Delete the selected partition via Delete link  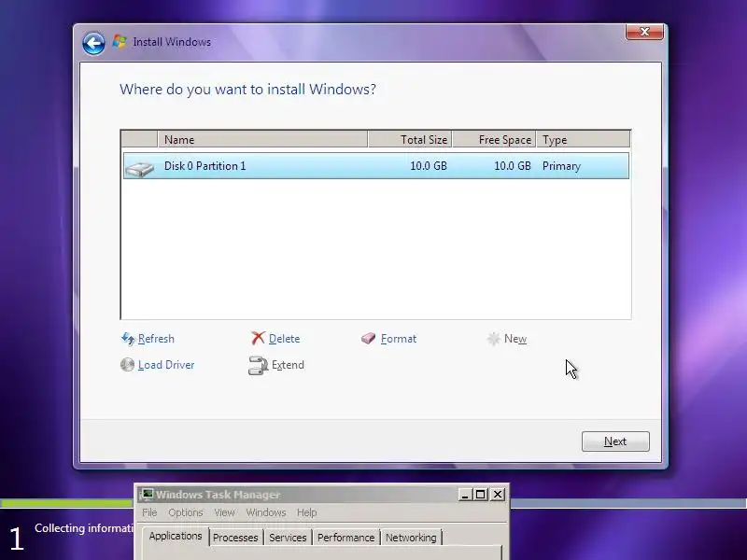click(x=284, y=339)
